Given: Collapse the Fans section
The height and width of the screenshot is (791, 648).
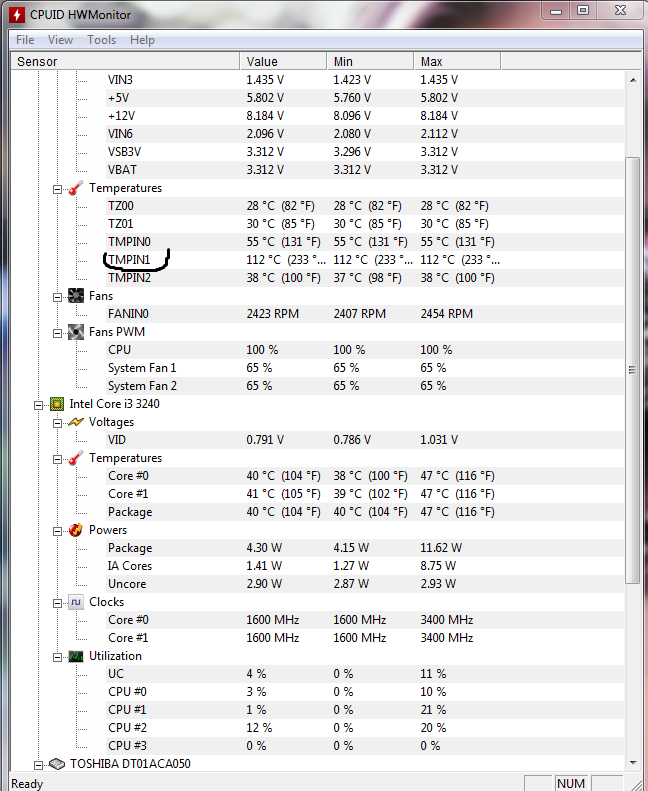Looking at the screenshot, I should pyautogui.click(x=57, y=298).
